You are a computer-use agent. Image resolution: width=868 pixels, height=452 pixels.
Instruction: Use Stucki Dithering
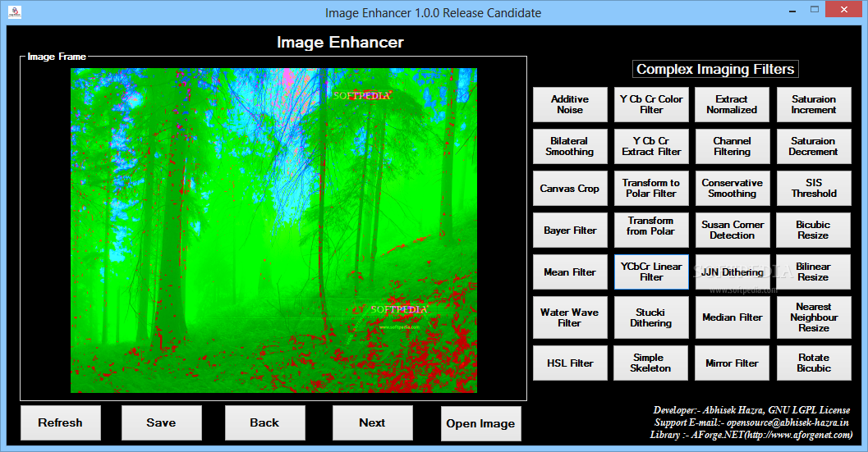[651, 317]
